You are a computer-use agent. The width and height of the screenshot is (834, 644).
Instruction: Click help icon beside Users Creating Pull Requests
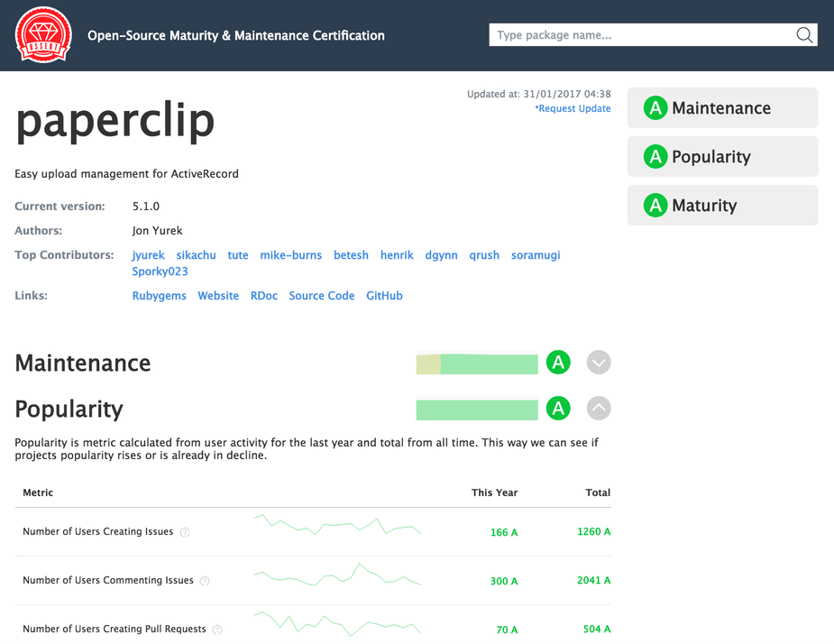click(217, 630)
